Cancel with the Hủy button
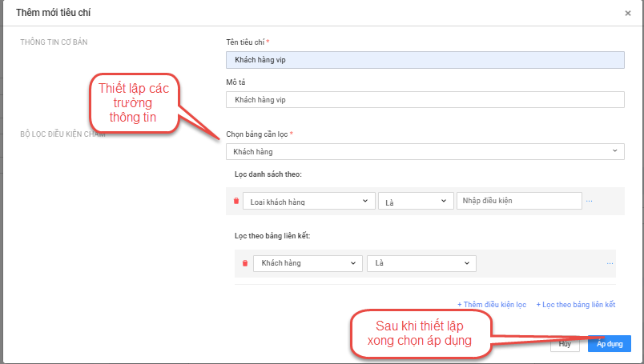Image resolution: width=644 pixels, height=364 pixels. pos(565,344)
